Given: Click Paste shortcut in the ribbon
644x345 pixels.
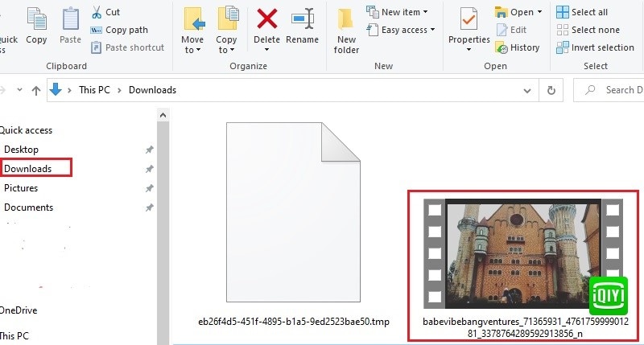Looking at the screenshot, I should tap(127, 47).
